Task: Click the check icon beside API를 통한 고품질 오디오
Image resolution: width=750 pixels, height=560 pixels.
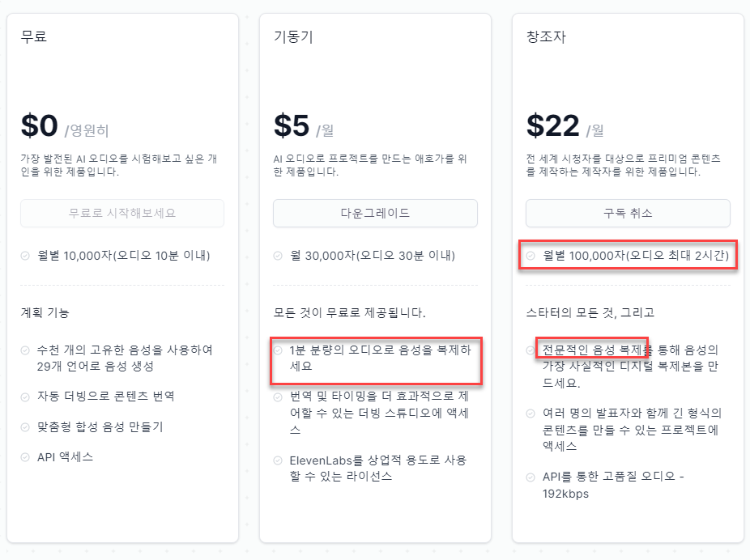Action: [x=531, y=477]
